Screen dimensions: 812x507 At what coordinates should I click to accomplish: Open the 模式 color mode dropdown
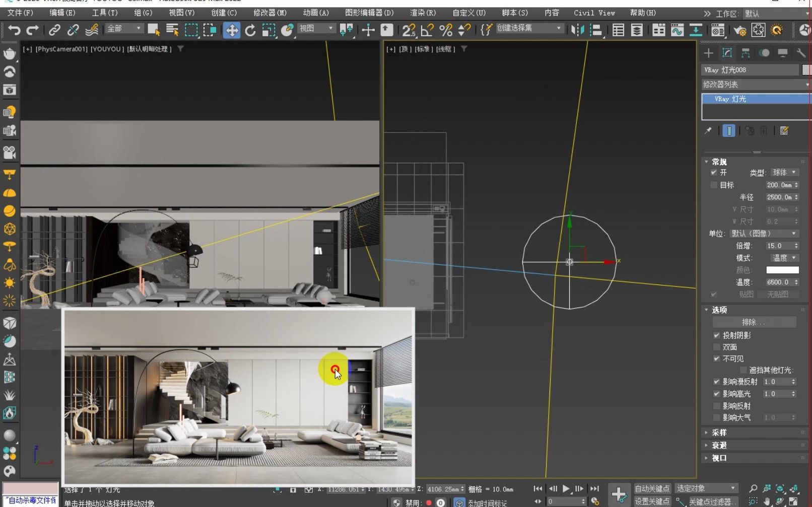(x=784, y=258)
